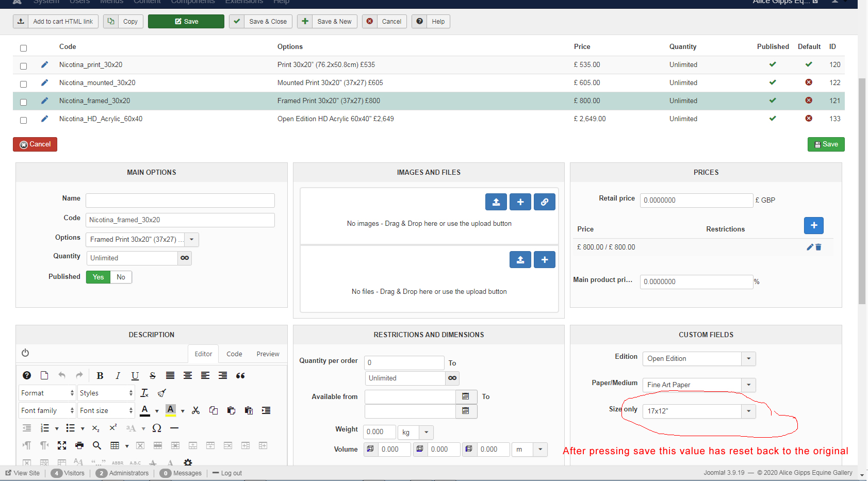Select the Nicotina_mounted_30x20 row checkbox

click(x=23, y=84)
